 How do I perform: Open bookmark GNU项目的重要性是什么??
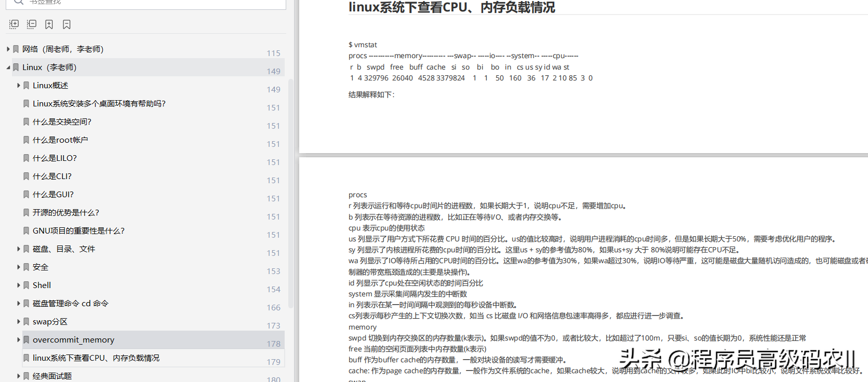coord(78,230)
